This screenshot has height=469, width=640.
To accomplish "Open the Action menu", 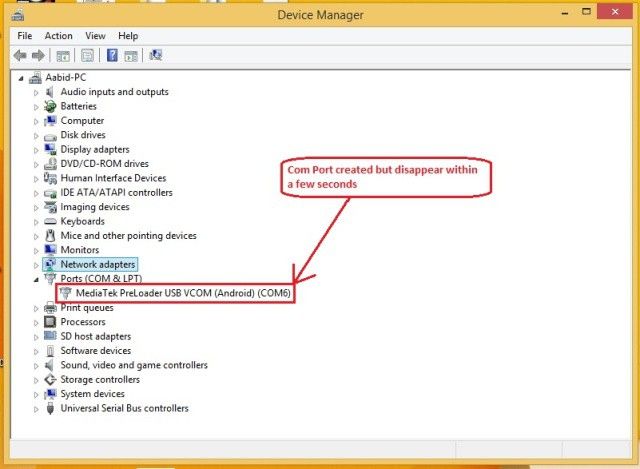I will [58, 36].
